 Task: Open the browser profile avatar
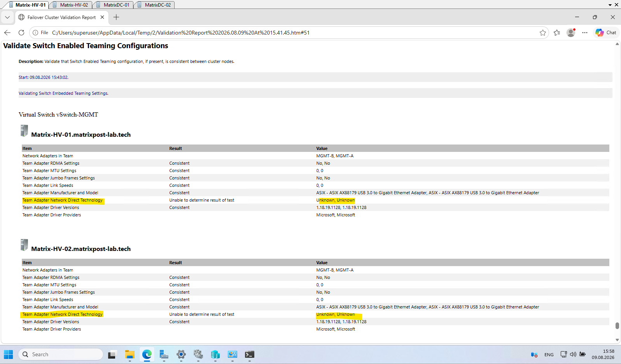[571, 33]
